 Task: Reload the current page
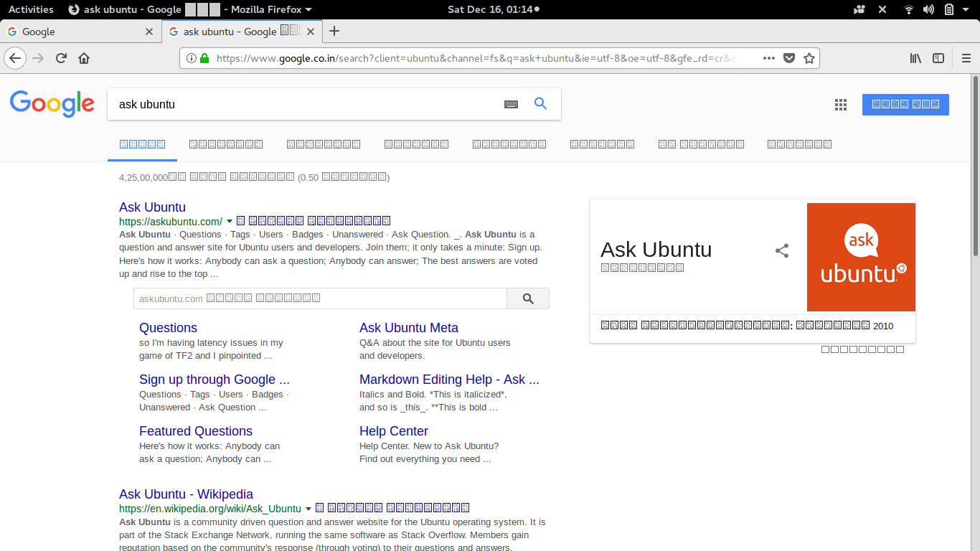coord(62,58)
